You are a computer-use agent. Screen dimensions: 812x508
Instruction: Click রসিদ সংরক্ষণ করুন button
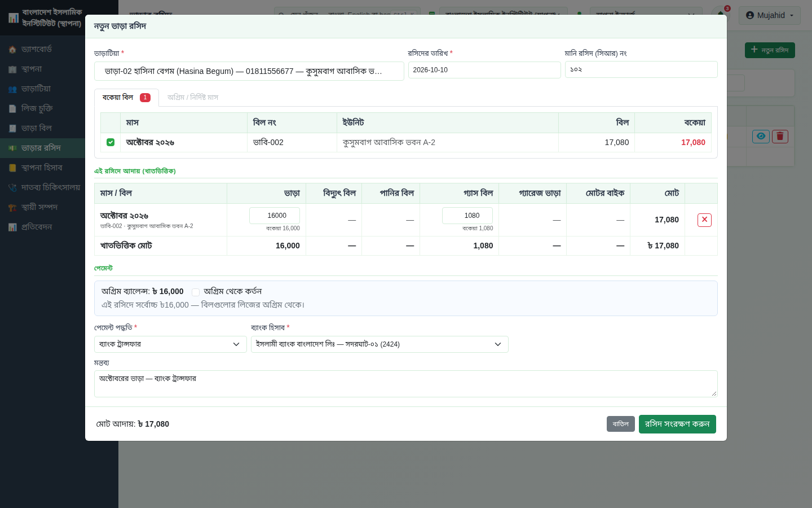[x=677, y=424]
